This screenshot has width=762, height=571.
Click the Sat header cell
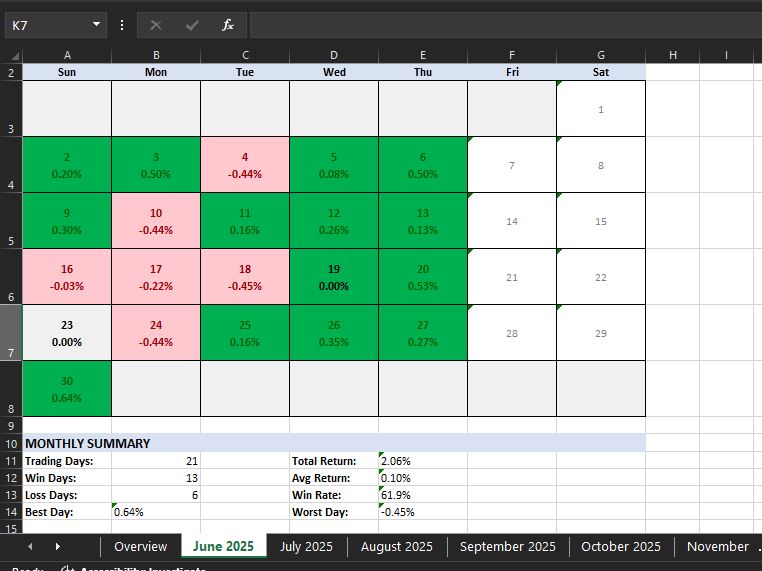(601, 72)
